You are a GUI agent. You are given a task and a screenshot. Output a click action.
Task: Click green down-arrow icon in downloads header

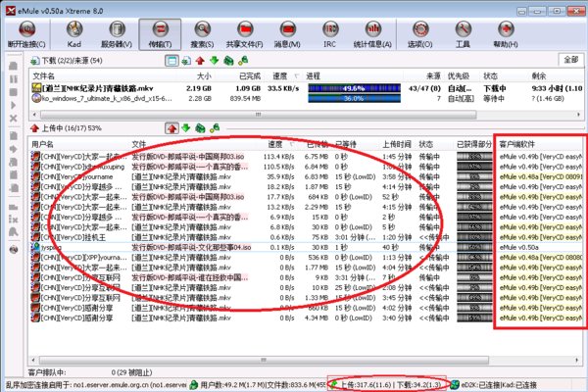[214, 61]
